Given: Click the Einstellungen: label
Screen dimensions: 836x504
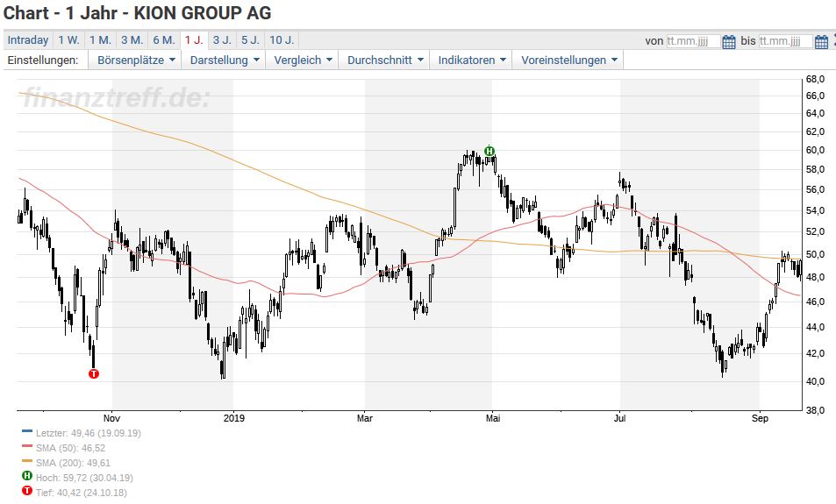Looking at the screenshot, I should pos(43,60).
